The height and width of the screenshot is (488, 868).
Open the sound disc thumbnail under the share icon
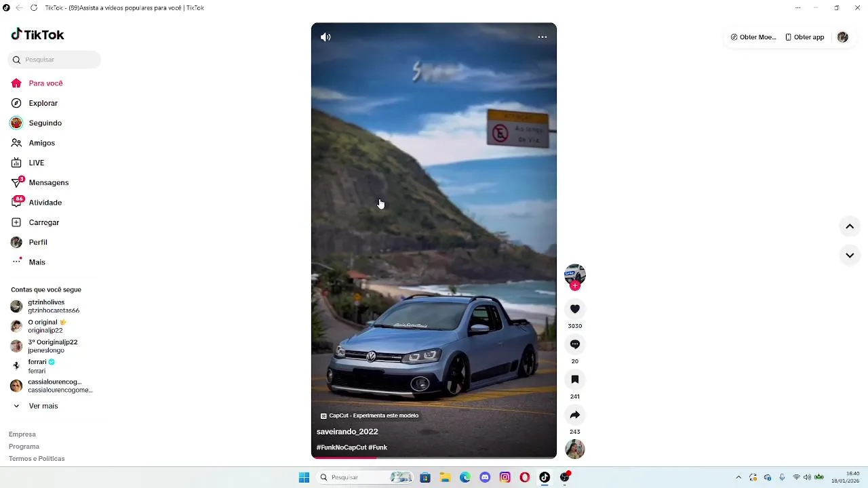tap(575, 449)
